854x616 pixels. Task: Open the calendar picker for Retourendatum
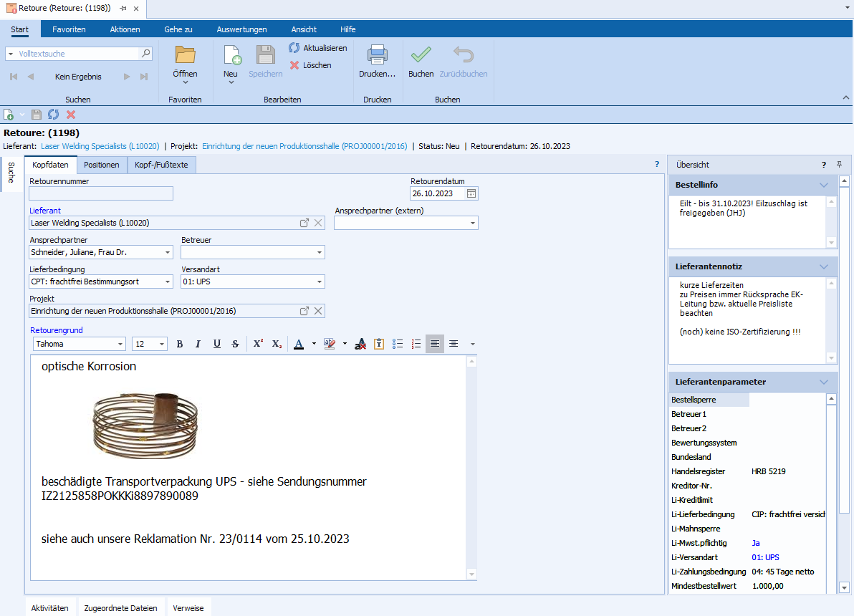click(471, 193)
